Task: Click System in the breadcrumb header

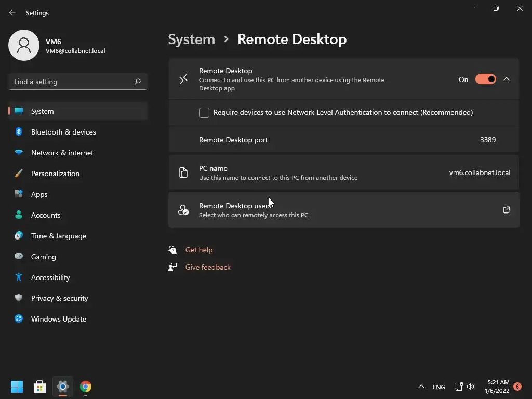Action: [191, 39]
